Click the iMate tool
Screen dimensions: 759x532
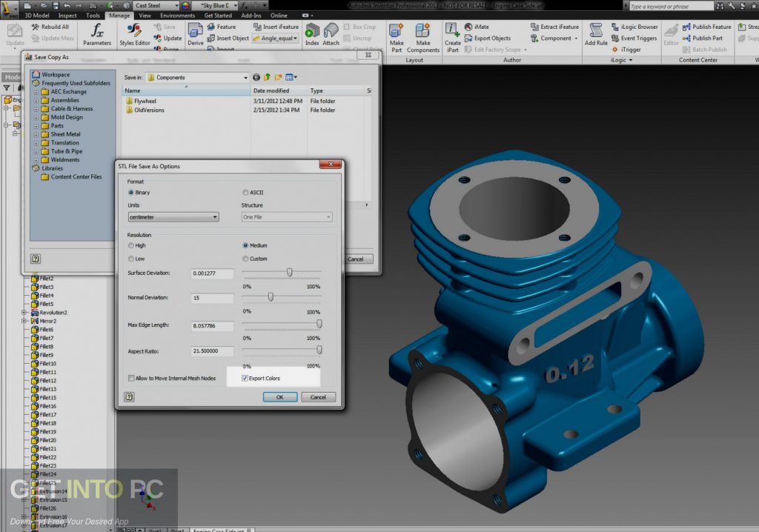477,27
